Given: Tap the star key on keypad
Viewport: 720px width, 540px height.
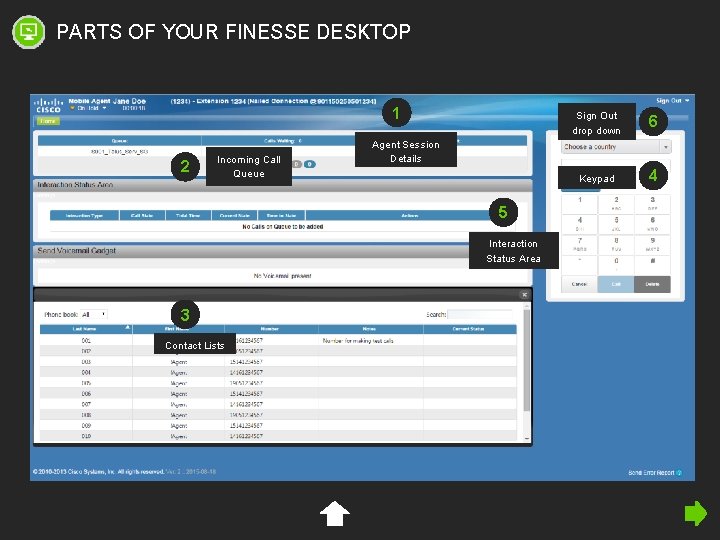Looking at the screenshot, I should tap(579, 264).
